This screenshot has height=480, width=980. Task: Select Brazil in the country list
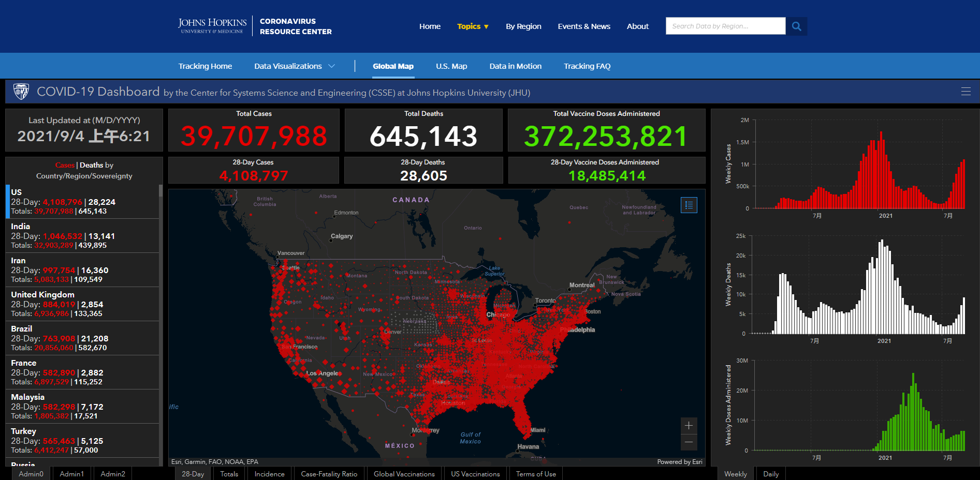point(83,338)
